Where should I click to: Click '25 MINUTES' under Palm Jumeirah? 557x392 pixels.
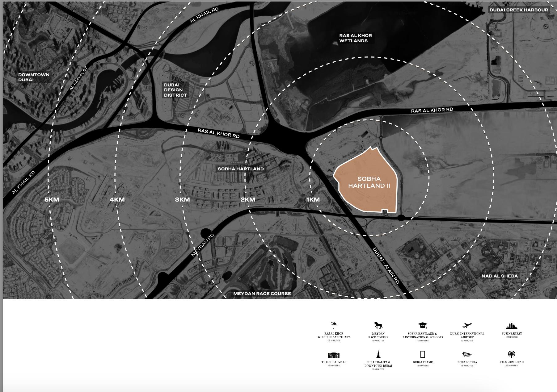pos(512,365)
